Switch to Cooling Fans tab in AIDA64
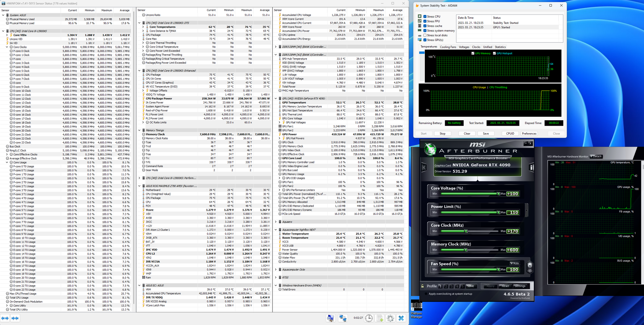 (448, 47)
